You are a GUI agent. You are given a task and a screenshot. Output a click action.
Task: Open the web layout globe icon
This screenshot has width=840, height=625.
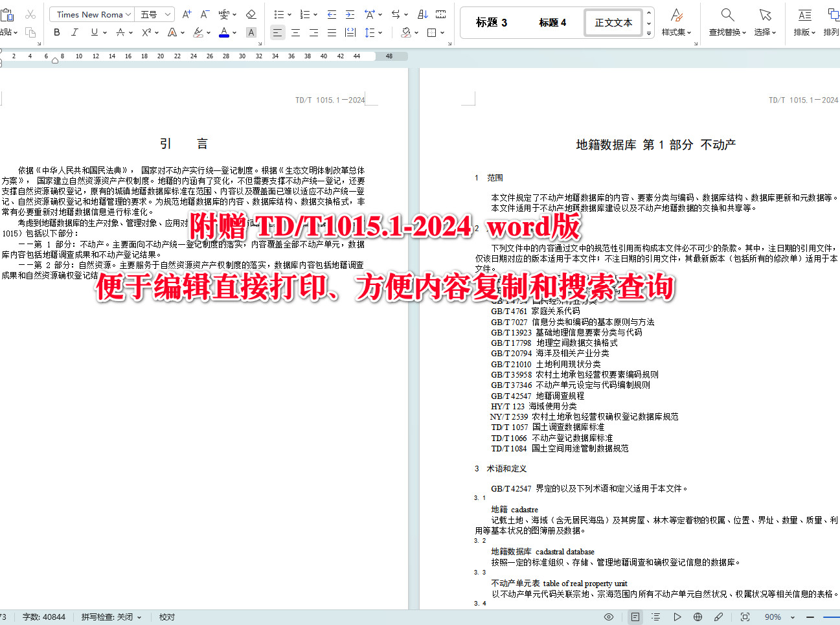(x=698, y=617)
